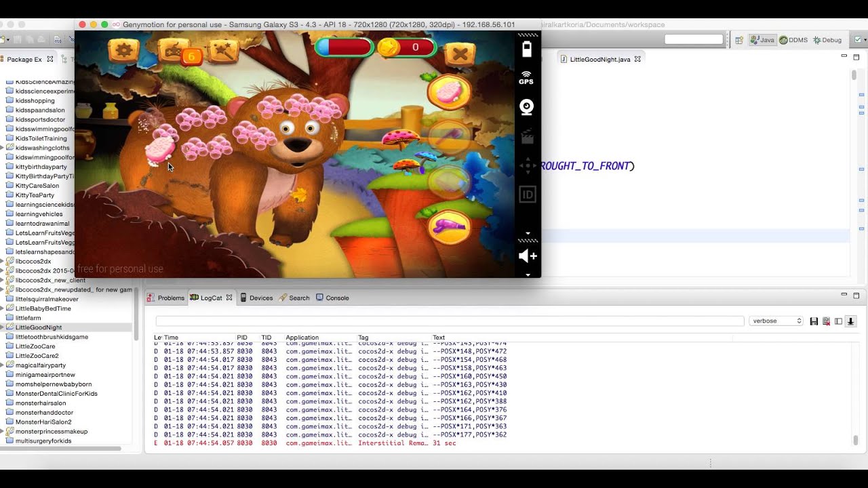The image size is (868, 488).
Task: Select the MonsterDentalClinicForKids project
Action: coord(56,393)
